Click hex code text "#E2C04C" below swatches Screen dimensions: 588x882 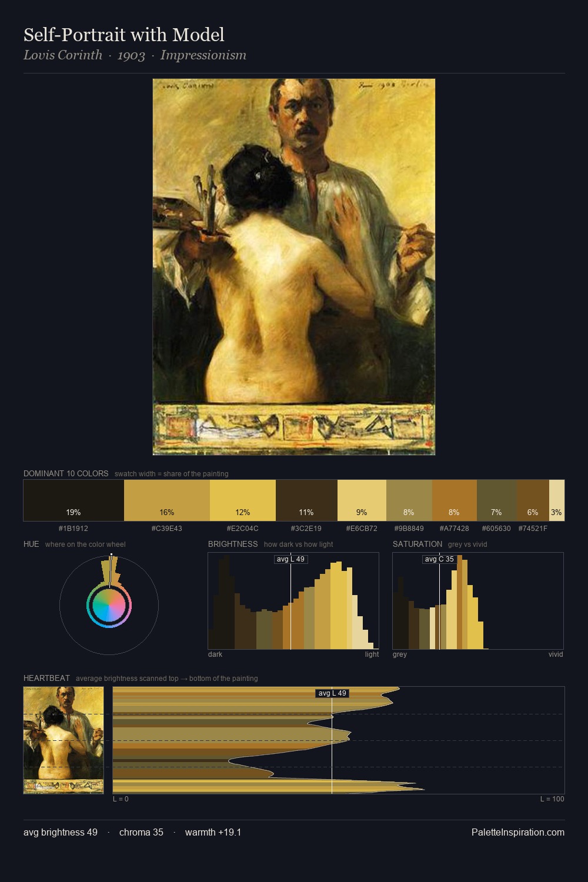coord(243,528)
